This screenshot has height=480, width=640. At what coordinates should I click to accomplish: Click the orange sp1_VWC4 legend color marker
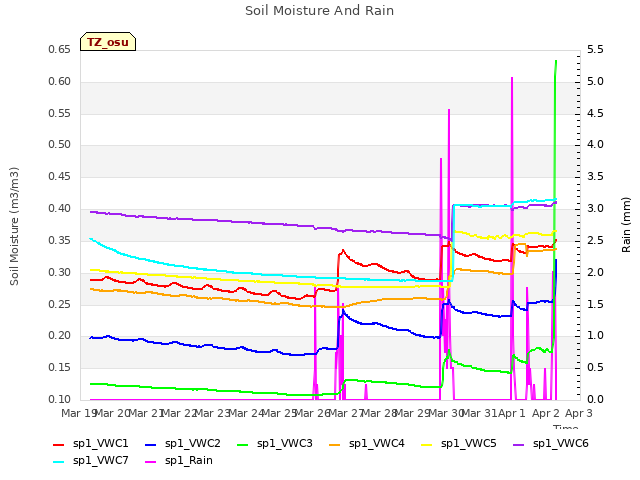coord(335,445)
